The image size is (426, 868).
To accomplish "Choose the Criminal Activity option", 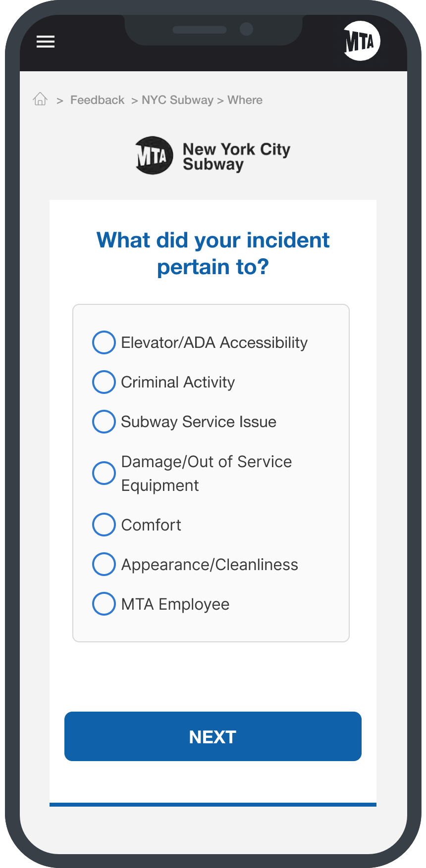I will (104, 382).
